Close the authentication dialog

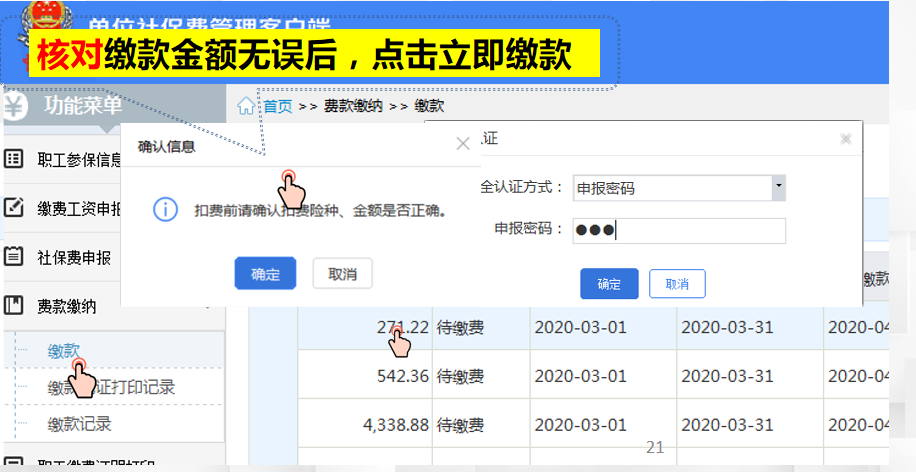coord(845,139)
